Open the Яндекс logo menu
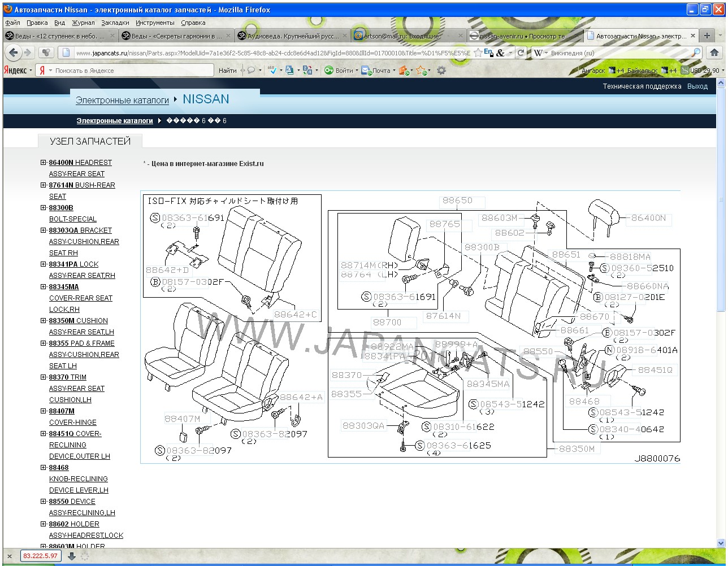 tap(17, 70)
